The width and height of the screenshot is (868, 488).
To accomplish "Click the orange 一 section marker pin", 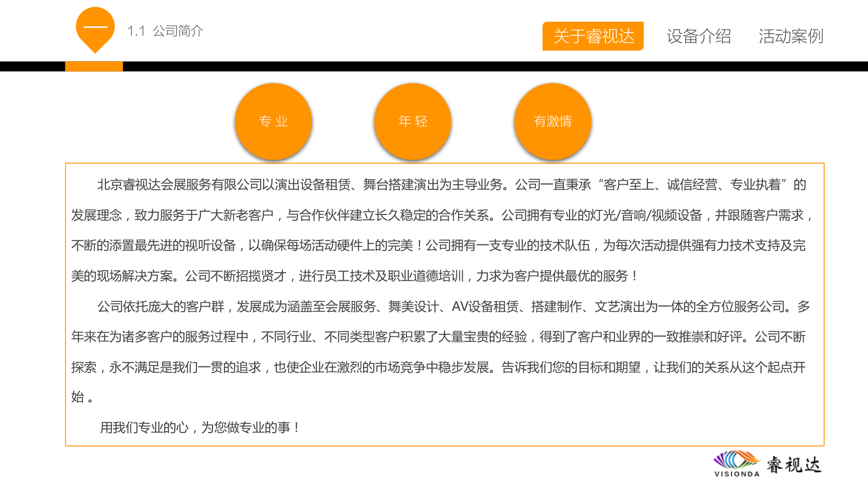I will 95,30.
